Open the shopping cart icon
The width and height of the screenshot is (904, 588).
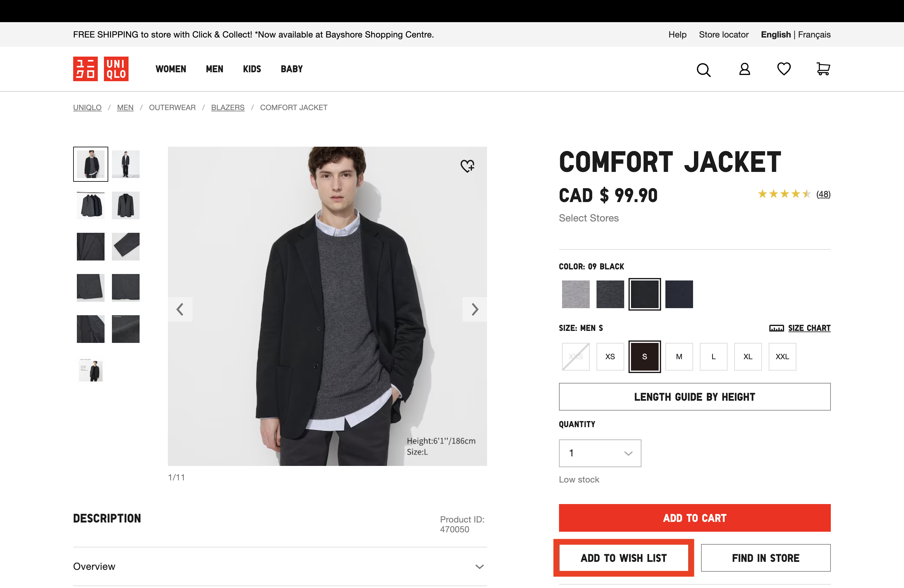tap(823, 69)
